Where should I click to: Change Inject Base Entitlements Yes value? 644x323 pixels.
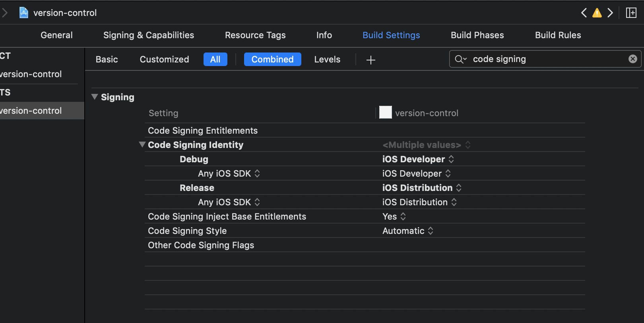[x=394, y=216]
